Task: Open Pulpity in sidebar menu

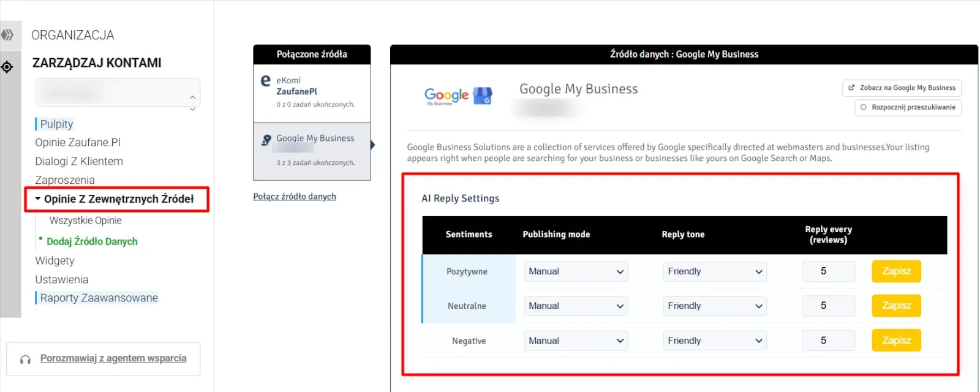Action: pos(56,124)
